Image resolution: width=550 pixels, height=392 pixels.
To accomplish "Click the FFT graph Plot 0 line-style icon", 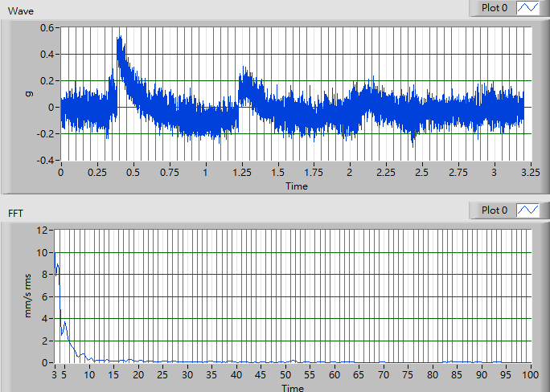I will [528, 210].
